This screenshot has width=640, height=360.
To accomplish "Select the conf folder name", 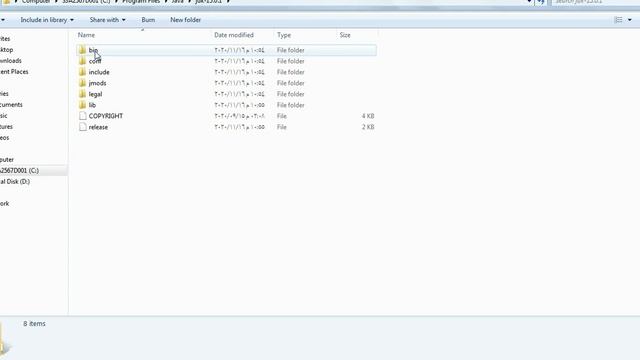I will 95,61.
